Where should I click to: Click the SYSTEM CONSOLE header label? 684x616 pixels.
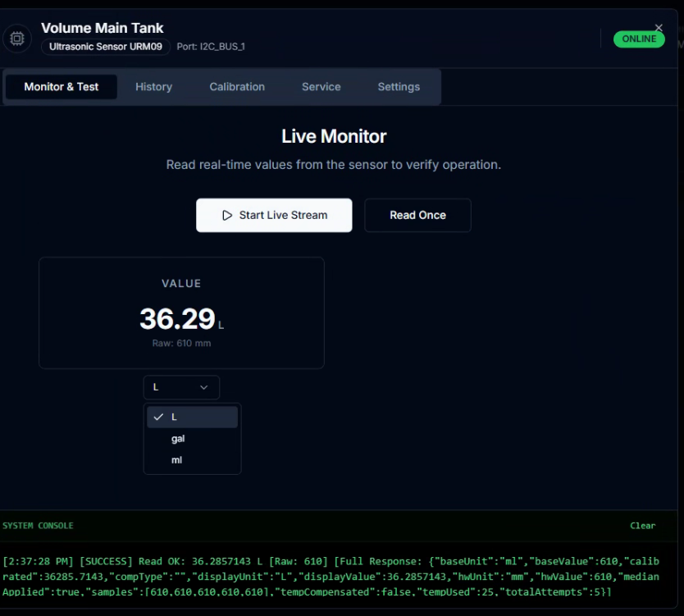38,526
